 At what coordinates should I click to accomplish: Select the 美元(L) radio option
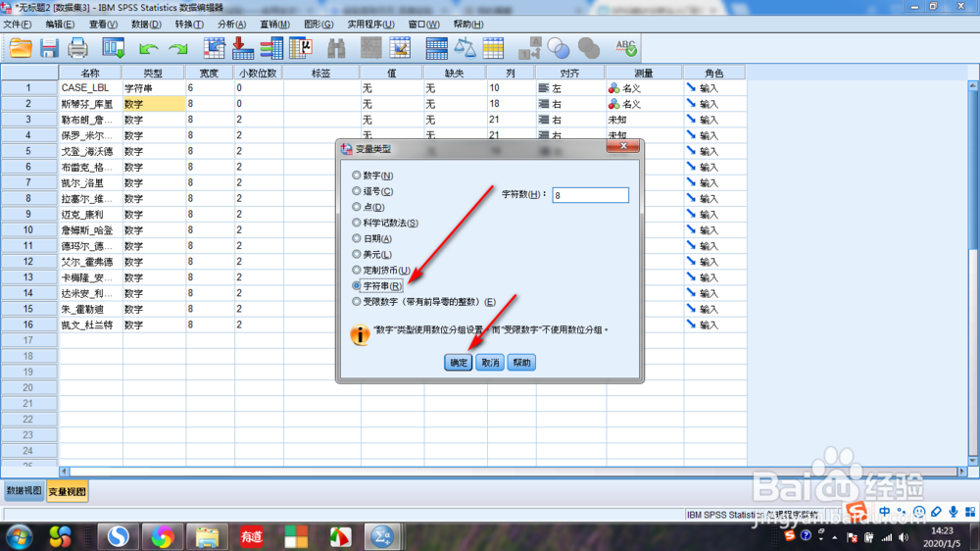coord(371,255)
